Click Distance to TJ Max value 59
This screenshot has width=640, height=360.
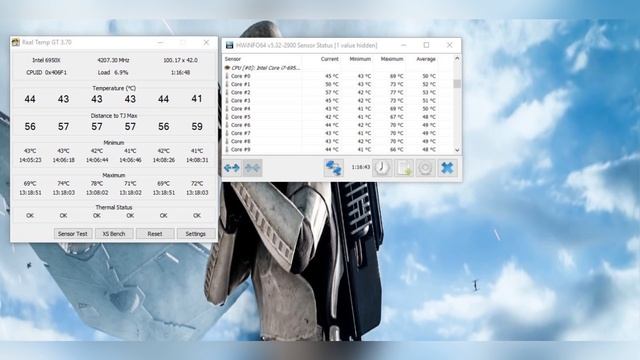click(x=197, y=127)
